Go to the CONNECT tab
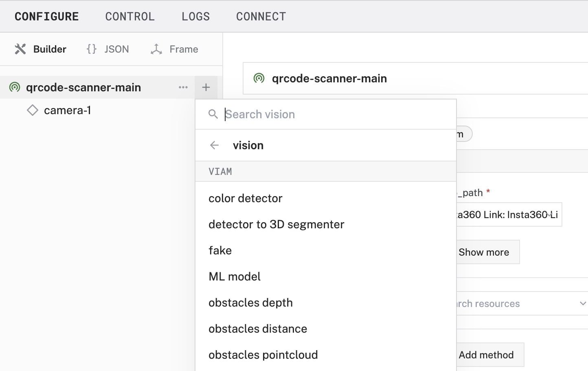The height and width of the screenshot is (371, 588). pyautogui.click(x=261, y=16)
